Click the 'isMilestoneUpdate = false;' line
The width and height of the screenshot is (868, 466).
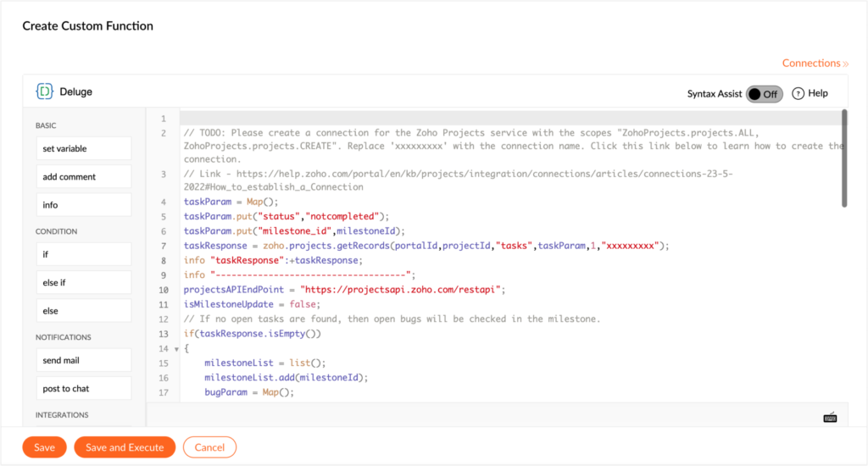pos(252,304)
